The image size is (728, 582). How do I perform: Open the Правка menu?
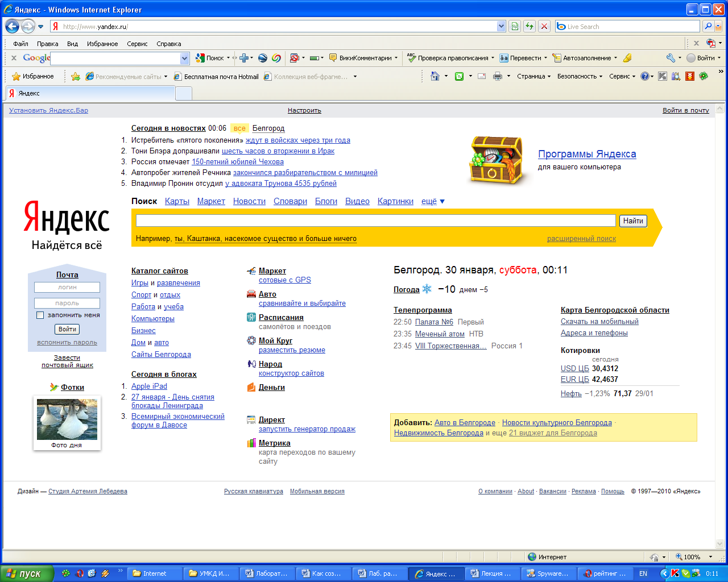[x=48, y=44]
